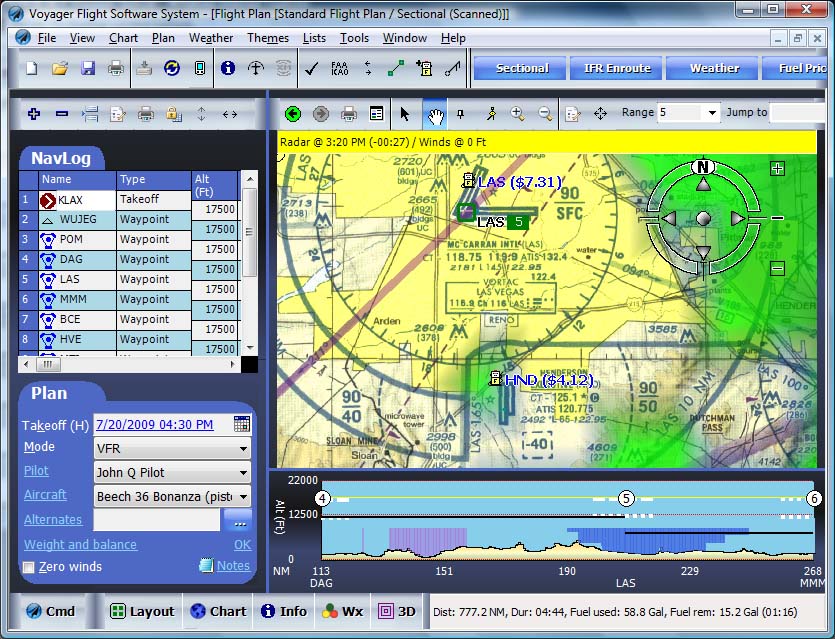Zoom in with the magnifier plus tool

coord(517,113)
